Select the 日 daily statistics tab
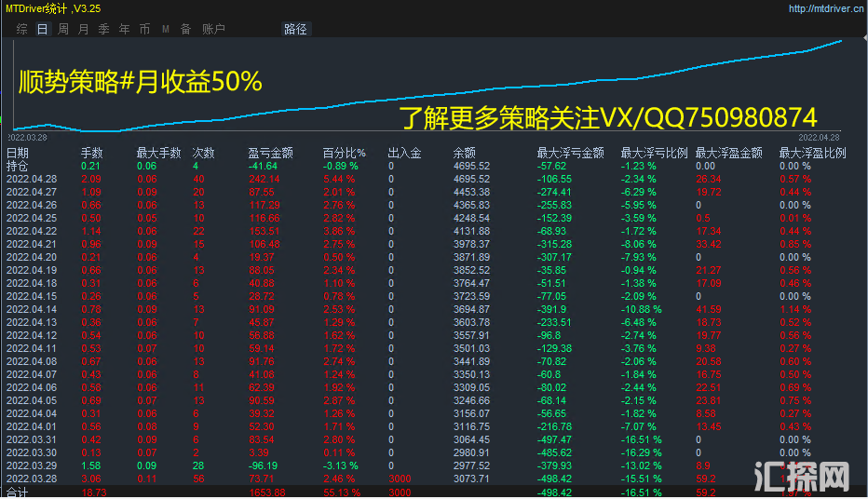This screenshot has width=868, height=499. click(x=42, y=29)
